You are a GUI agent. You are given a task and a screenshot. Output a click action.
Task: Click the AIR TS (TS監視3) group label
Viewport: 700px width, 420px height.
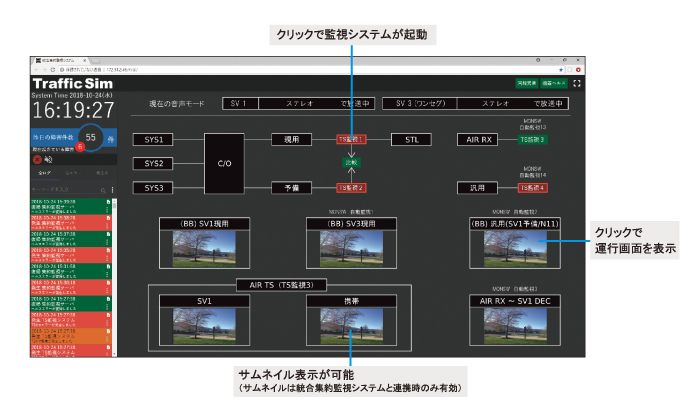(x=281, y=285)
